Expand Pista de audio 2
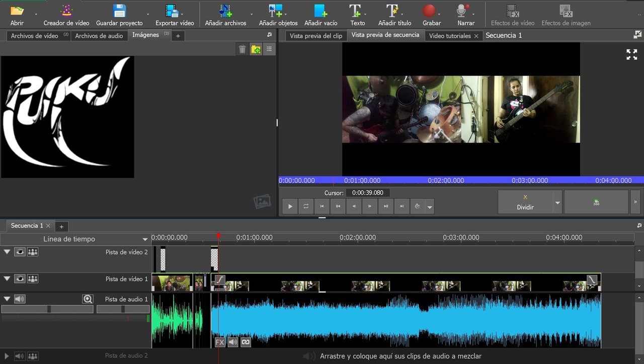Screen dimensions: 644x364 click(7, 356)
